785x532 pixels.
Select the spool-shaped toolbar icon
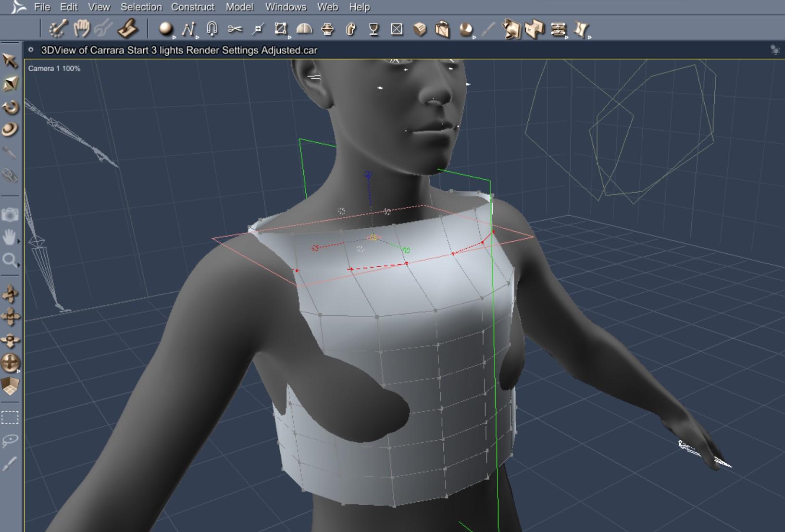click(x=327, y=29)
